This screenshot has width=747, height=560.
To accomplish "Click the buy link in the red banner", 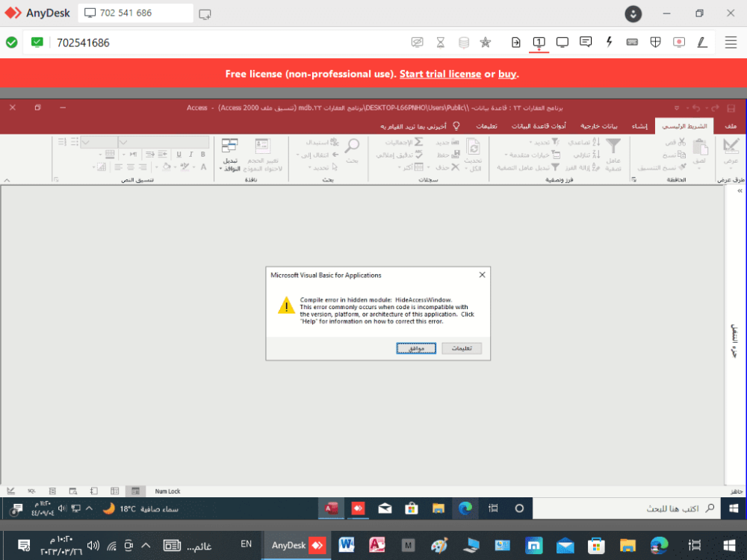I will (507, 74).
